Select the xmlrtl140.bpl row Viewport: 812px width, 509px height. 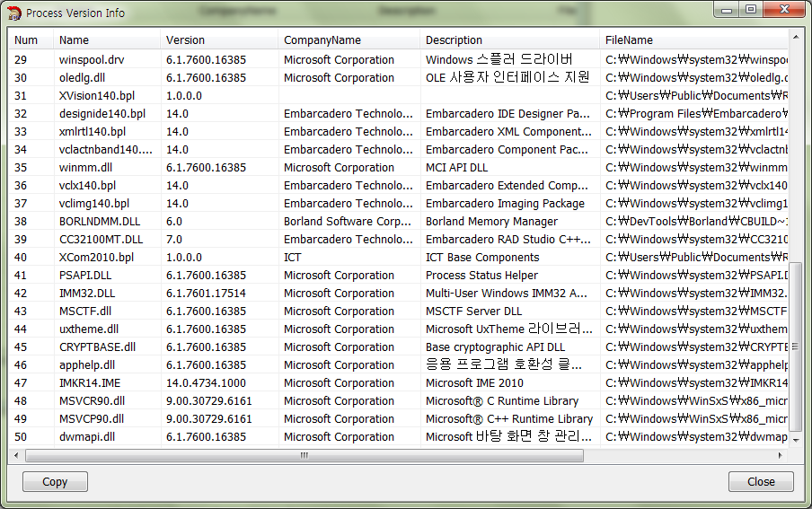click(x=399, y=132)
